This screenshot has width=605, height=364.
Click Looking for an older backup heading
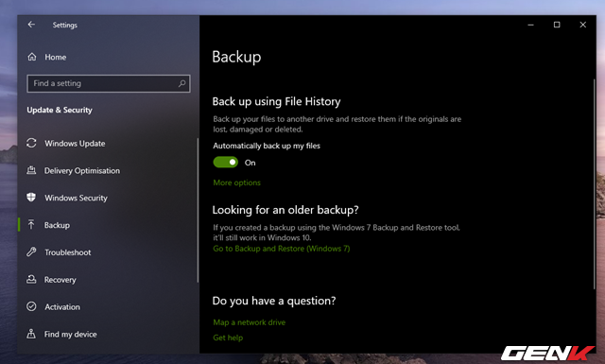pos(285,210)
